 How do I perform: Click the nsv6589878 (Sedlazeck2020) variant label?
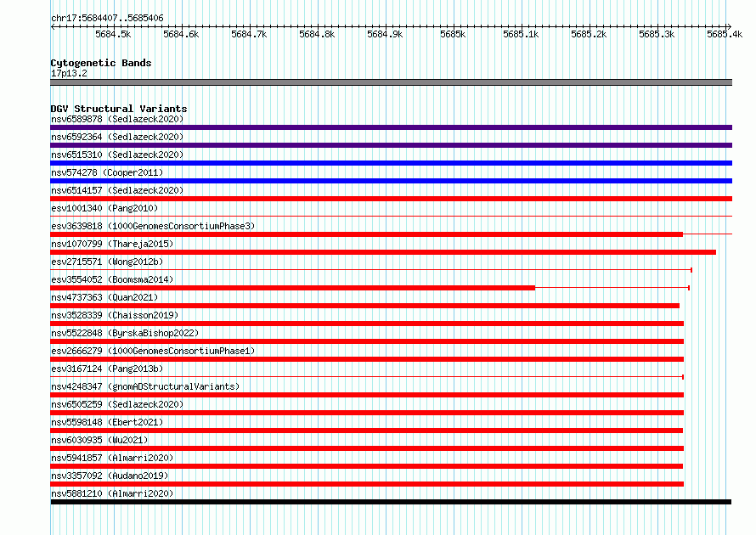(117, 119)
